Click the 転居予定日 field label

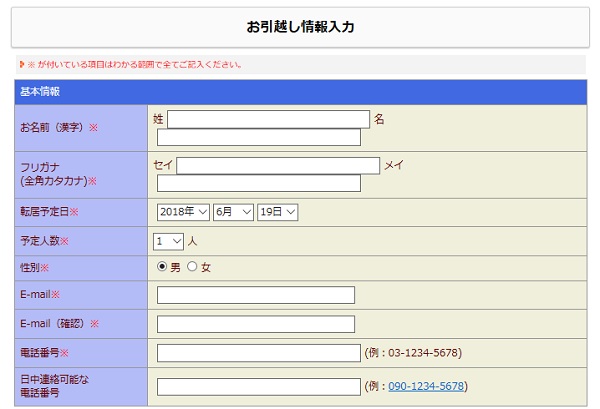click(45, 212)
